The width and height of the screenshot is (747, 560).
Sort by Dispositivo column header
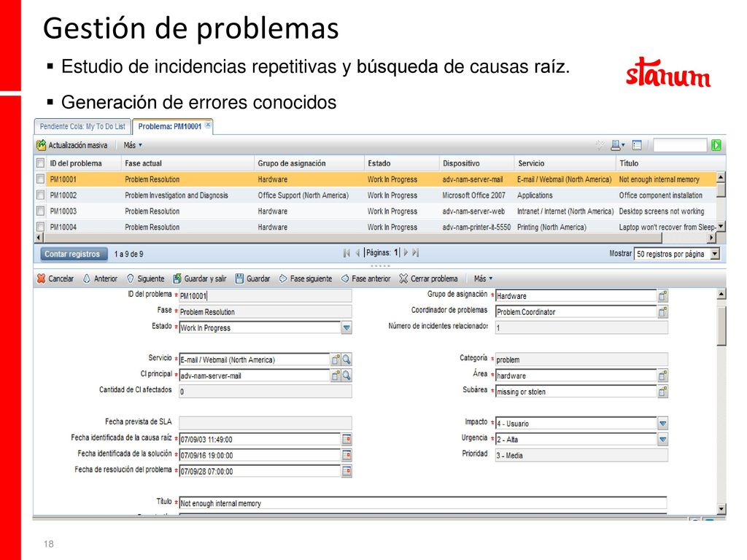click(x=461, y=163)
